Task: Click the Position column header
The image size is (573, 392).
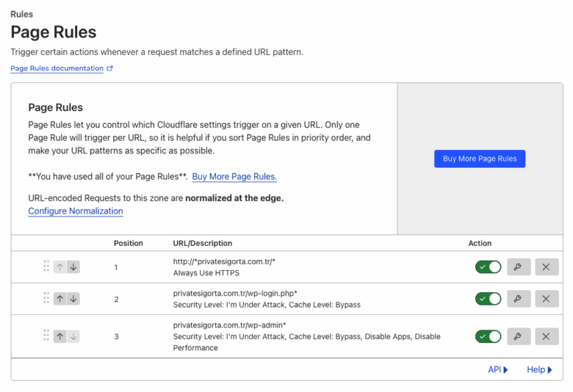Action: coord(129,243)
